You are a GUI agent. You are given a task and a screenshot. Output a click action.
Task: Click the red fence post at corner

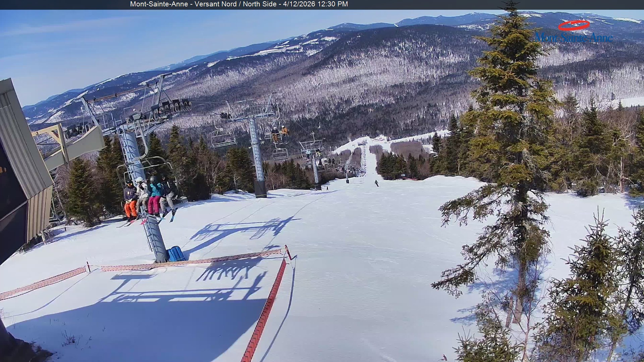coord(287,252)
